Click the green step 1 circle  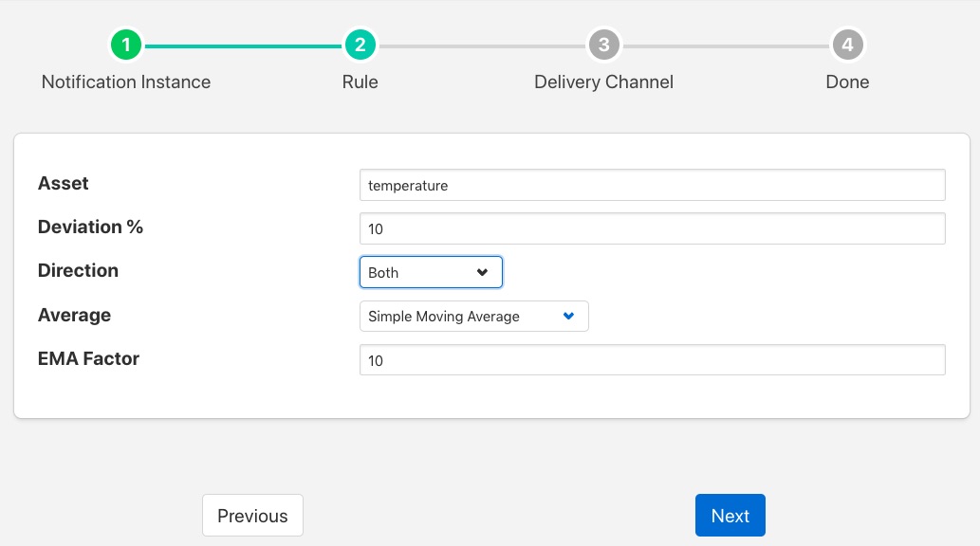[x=126, y=45]
